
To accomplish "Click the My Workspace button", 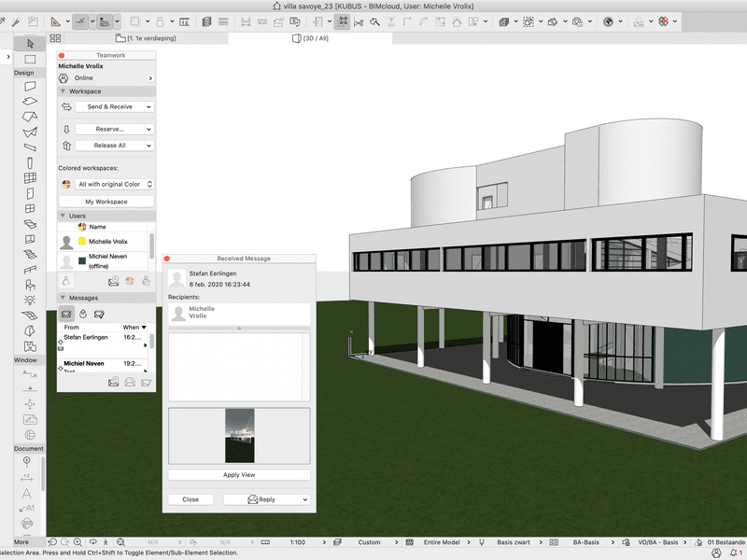I will 106,202.
